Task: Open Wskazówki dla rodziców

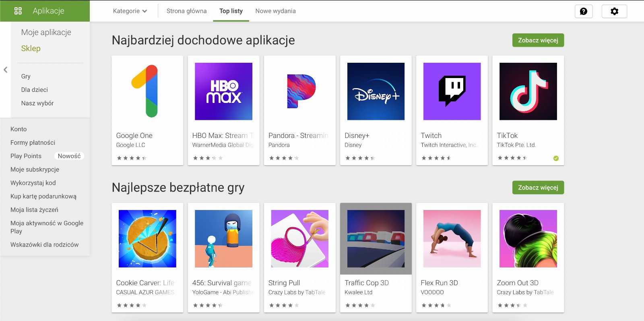Action: pos(44,245)
